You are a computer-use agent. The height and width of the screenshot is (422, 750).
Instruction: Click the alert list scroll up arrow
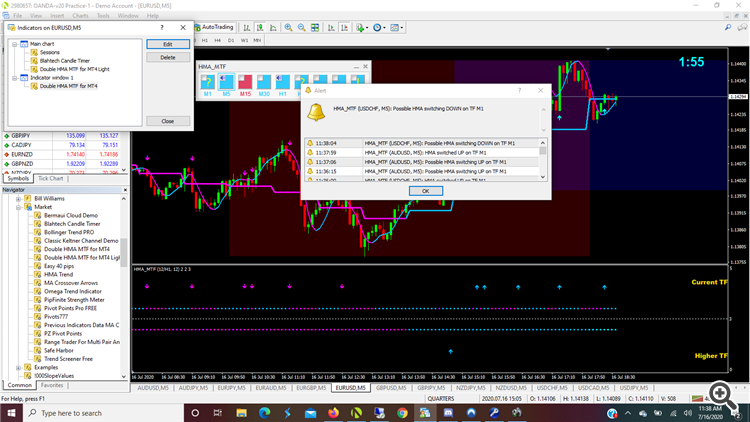pyautogui.click(x=542, y=143)
